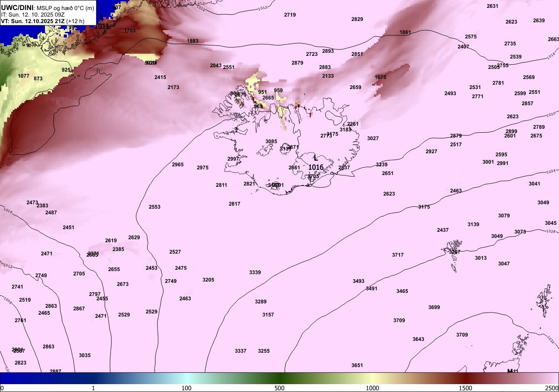Screen dimensions: 559x392
Task: Click the value 2553
Action: point(155,207)
